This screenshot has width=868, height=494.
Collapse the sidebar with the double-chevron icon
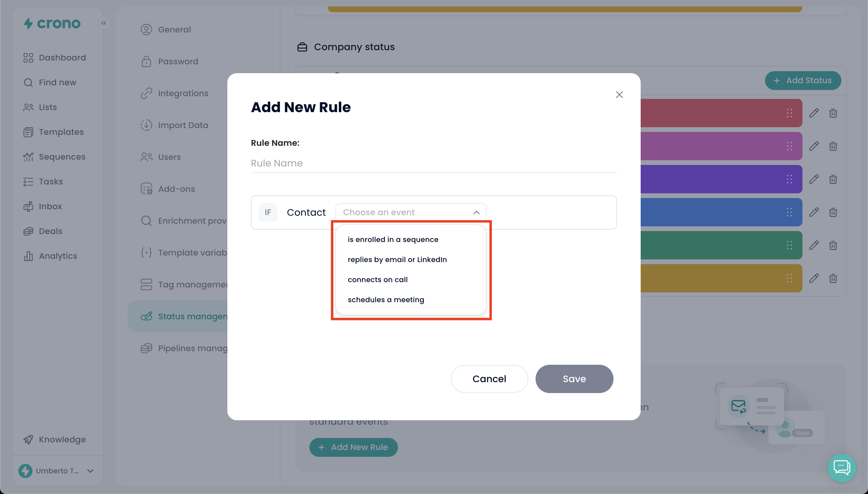click(104, 23)
